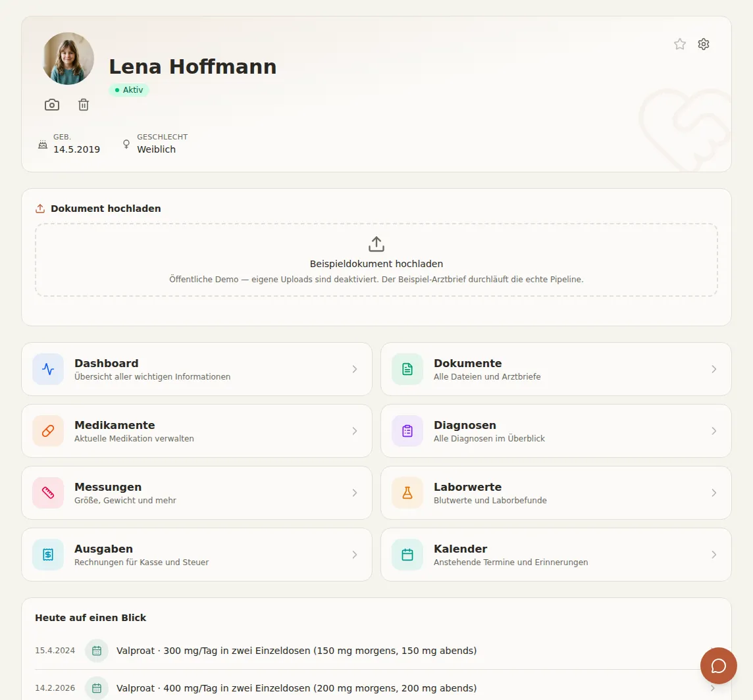Image resolution: width=753 pixels, height=700 pixels.
Task: Open the Dashboard card
Action: pos(197,369)
